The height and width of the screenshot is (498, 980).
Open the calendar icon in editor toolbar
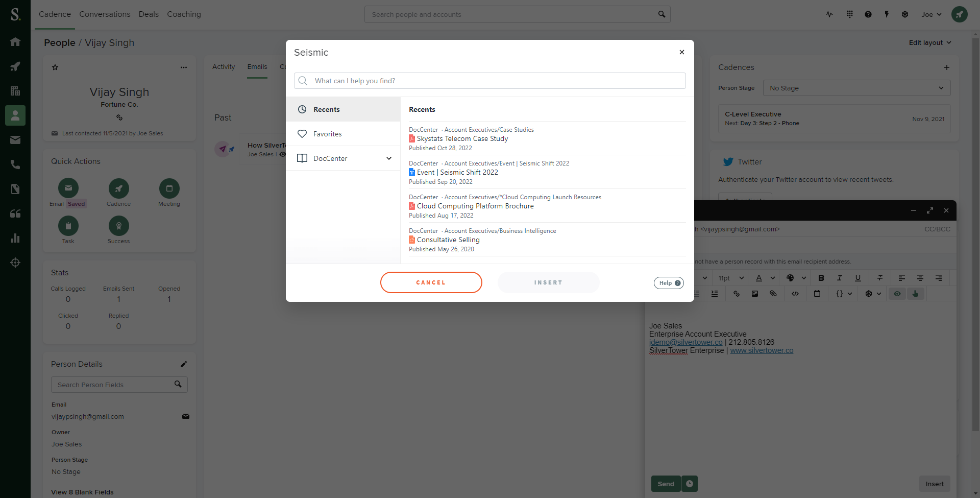(817, 294)
